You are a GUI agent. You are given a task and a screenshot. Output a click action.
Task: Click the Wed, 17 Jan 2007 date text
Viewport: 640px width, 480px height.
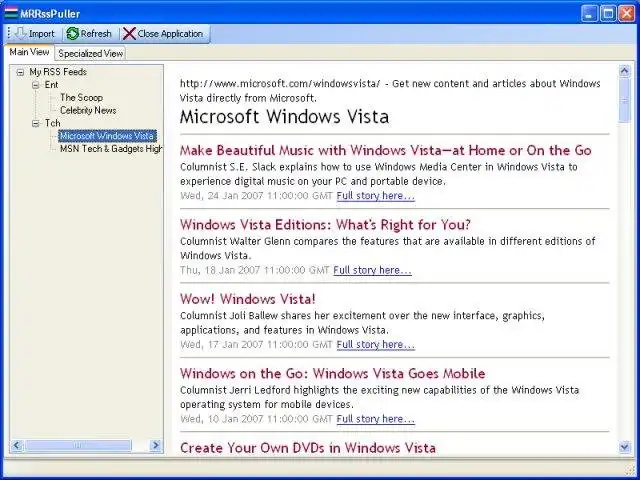point(256,344)
